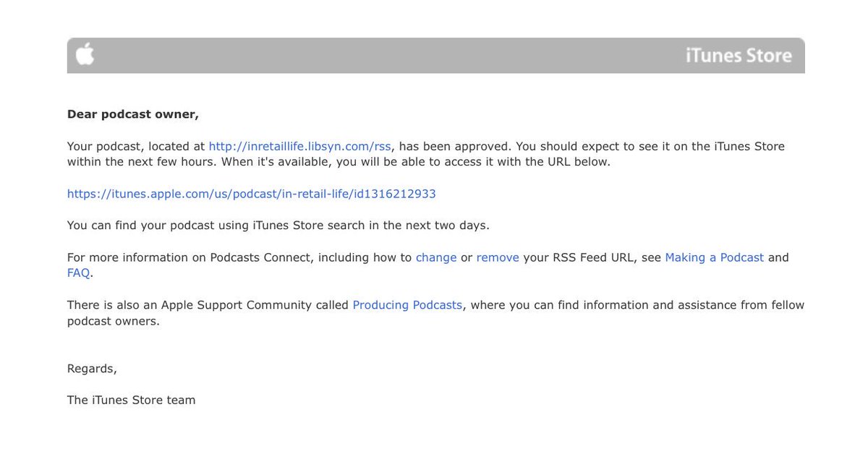Click the 'Dear podcast owner,' greeting
This screenshot has width=868, height=462.
click(x=133, y=114)
